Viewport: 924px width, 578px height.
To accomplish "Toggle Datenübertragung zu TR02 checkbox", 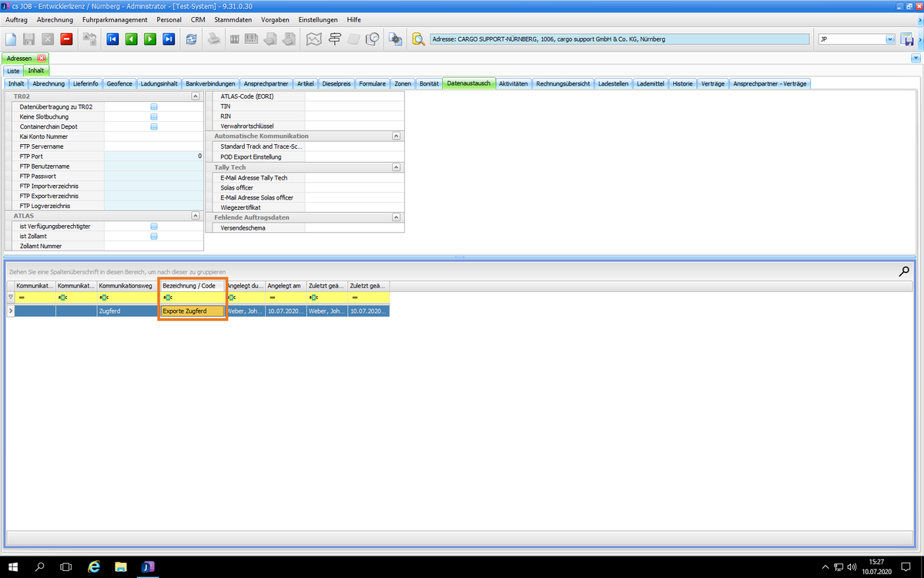I will [154, 107].
